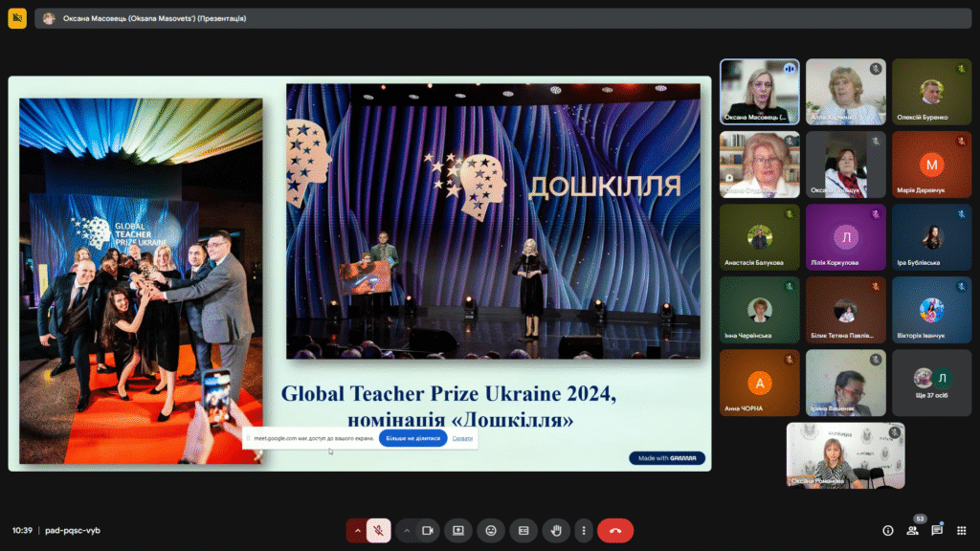
Task: Click the 'Більше не ділитися' button
Action: 413,438
